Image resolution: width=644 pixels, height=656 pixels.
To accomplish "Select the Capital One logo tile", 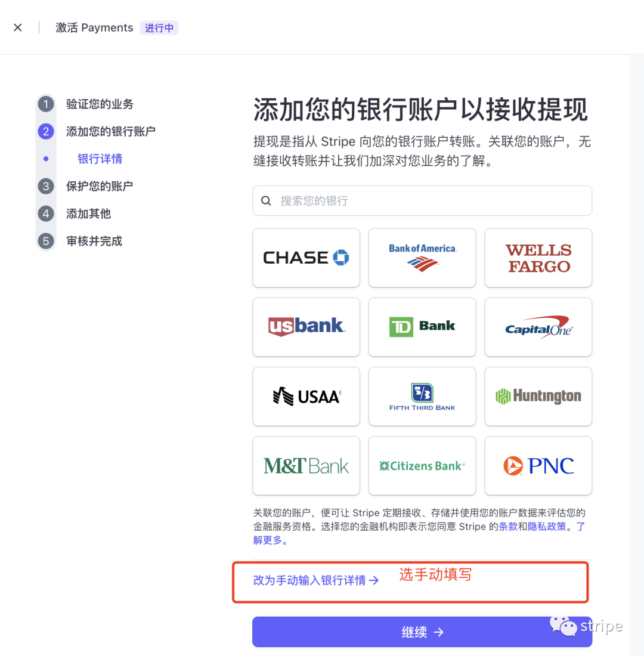I will tap(538, 327).
